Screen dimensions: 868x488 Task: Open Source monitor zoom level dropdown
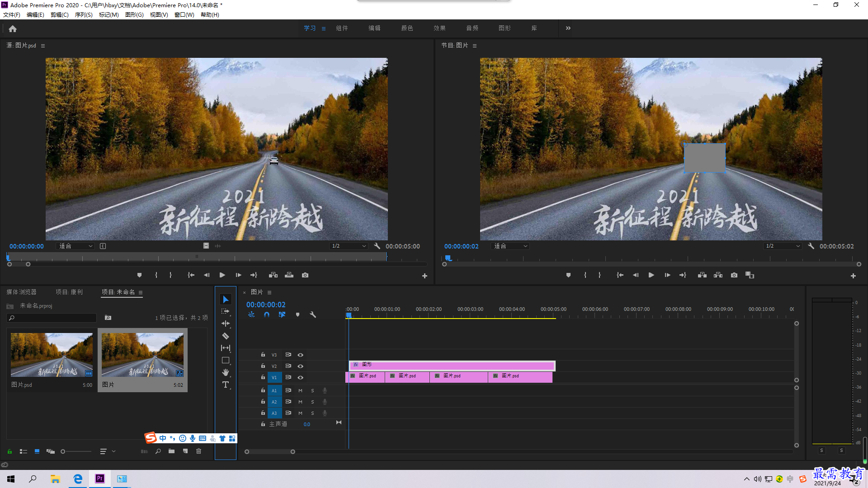tap(75, 246)
